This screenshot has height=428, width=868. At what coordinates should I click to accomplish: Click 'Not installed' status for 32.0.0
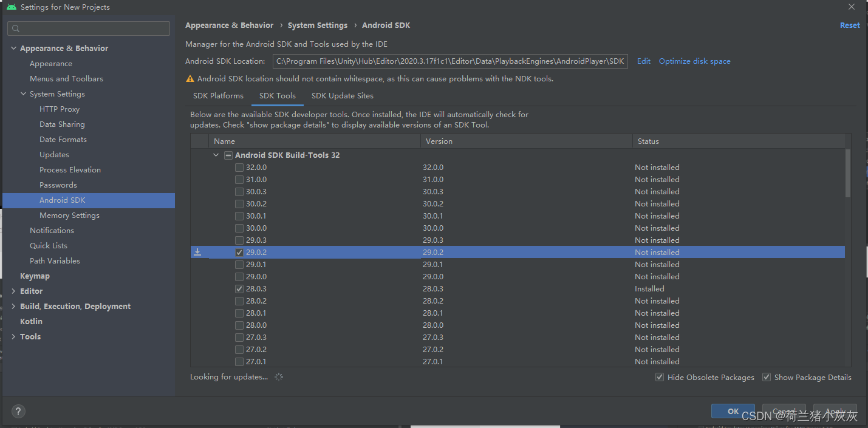(x=657, y=168)
